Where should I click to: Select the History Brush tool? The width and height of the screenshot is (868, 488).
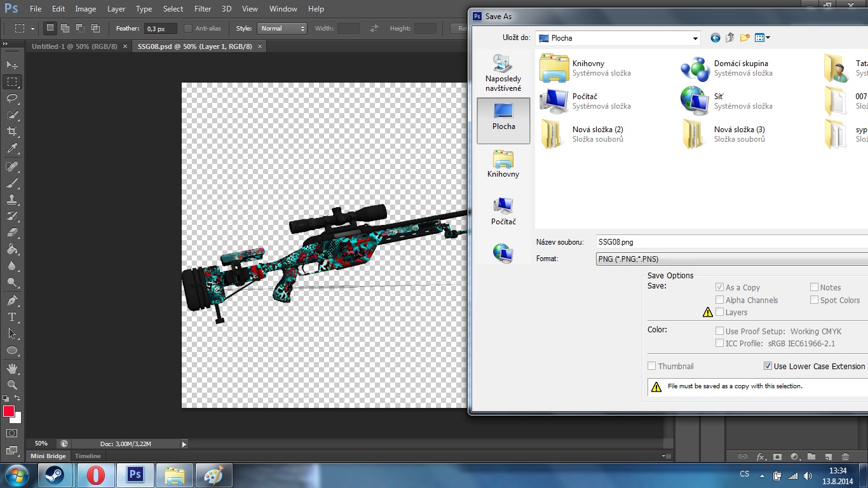(12, 216)
